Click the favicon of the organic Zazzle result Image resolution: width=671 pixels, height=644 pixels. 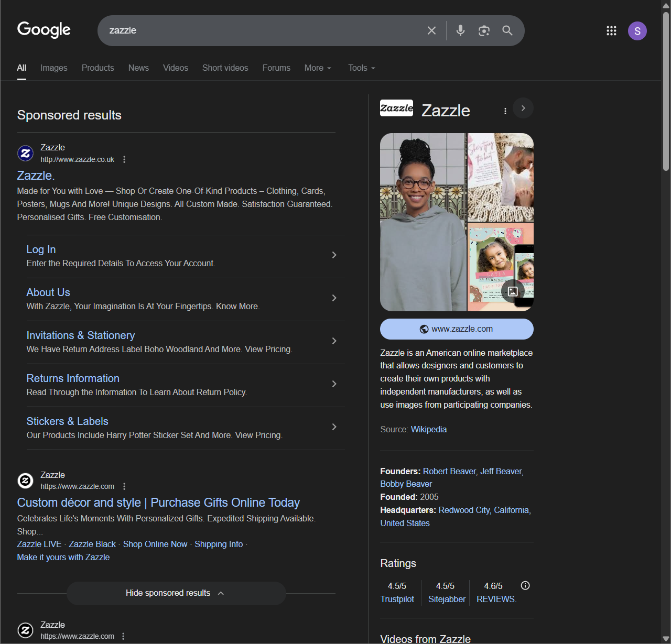(x=26, y=630)
